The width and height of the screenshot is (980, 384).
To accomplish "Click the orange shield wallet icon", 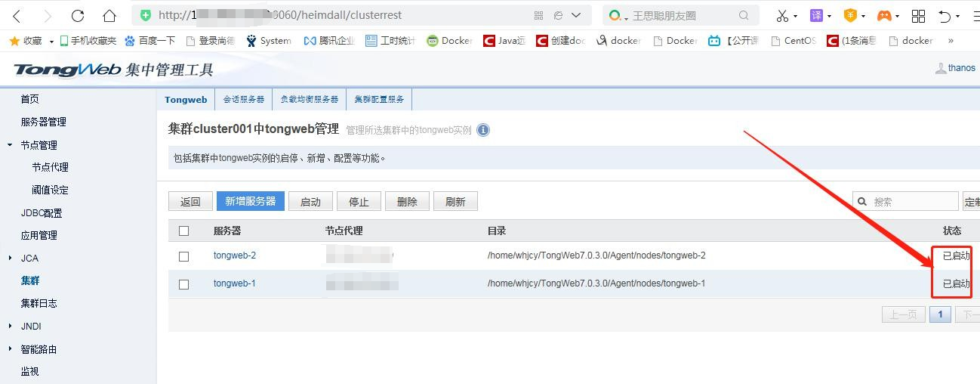I will pos(850,15).
